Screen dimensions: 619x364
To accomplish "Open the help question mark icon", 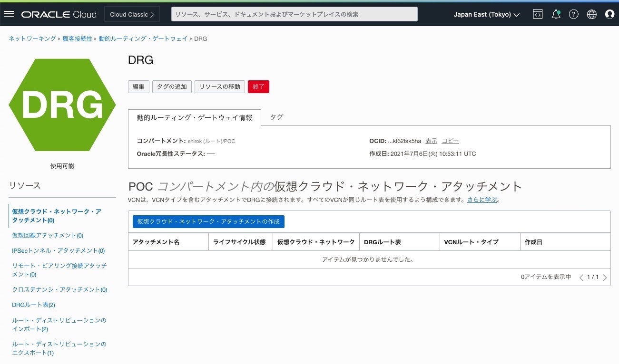I will [574, 14].
